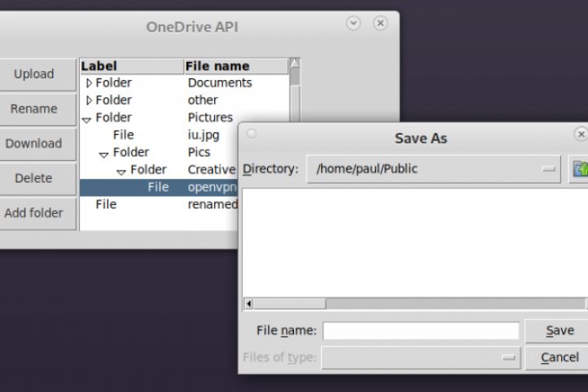588x392 pixels.
Task: Select the openvpn file row
Action: 159,187
